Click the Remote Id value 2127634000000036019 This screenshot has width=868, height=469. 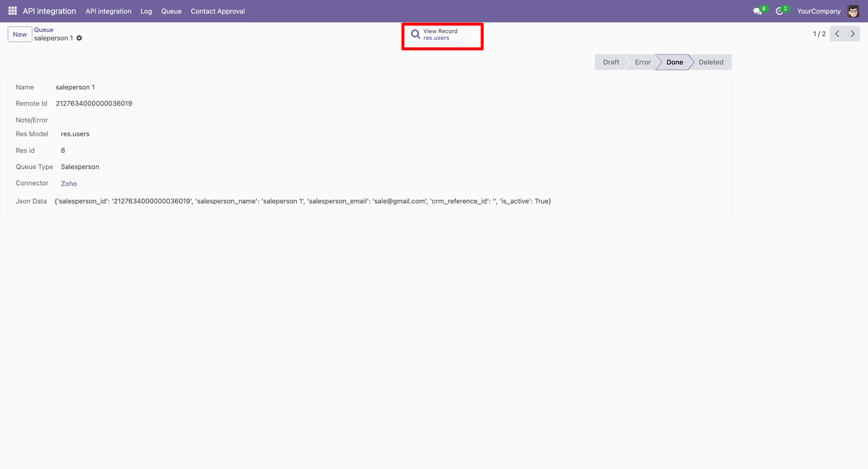(x=94, y=104)
